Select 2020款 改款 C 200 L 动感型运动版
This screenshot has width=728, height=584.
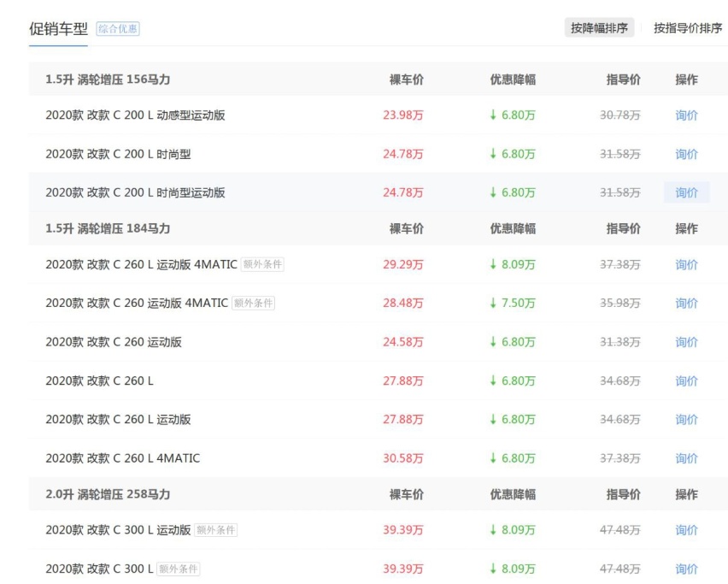pyautogui.click(x=135, y=115)
